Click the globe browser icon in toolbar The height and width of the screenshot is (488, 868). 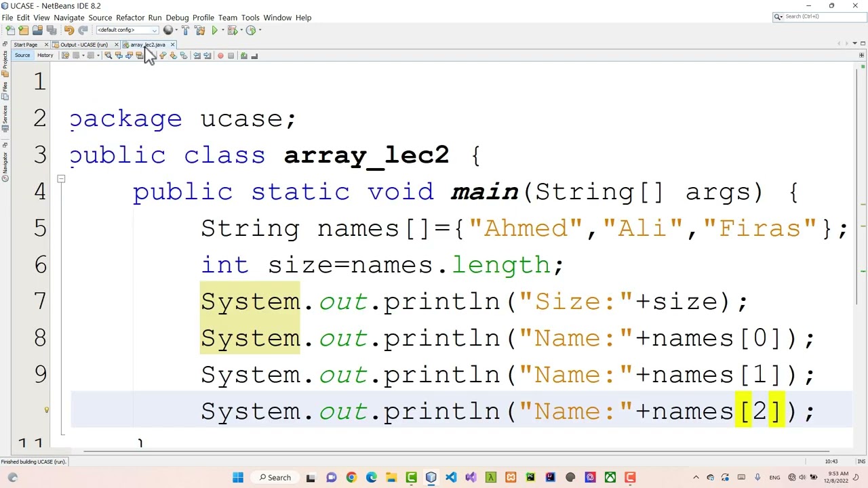(x=167, y=30)
